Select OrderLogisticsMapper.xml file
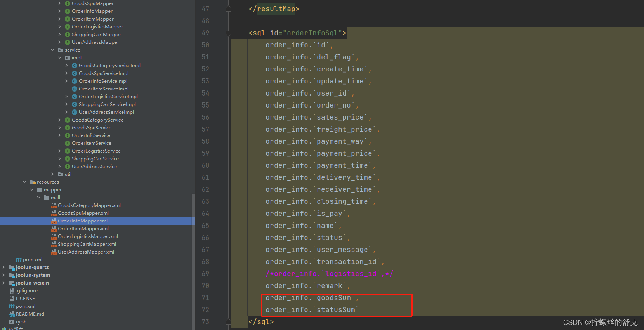Viewport: 644px width, 330px height. click(x=88, y=236)
